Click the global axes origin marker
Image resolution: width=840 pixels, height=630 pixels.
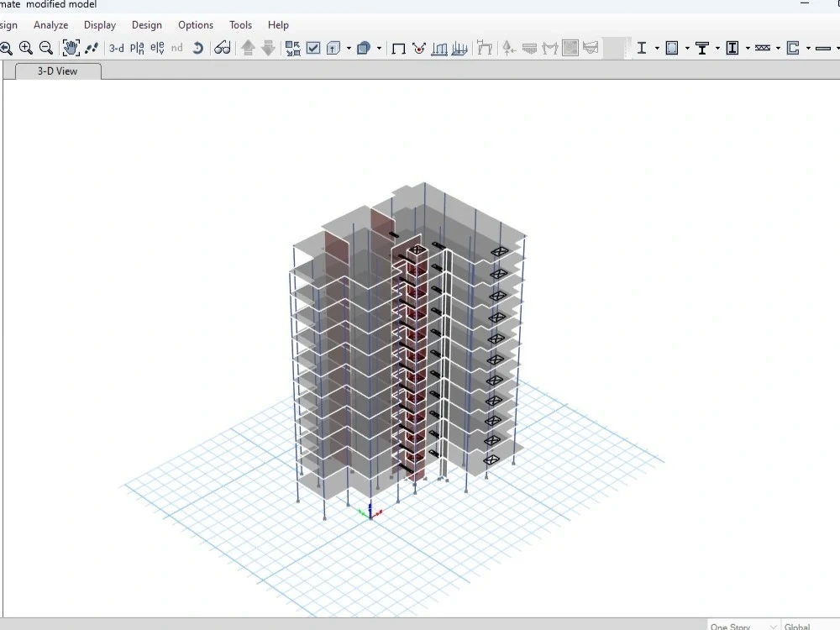[370, 512]
